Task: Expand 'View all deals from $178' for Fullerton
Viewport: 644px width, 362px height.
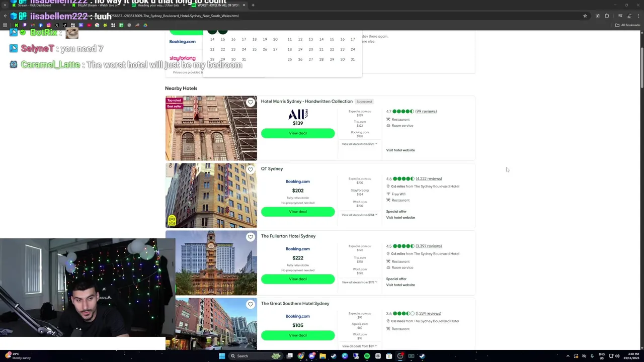Action: click(359, 282)
